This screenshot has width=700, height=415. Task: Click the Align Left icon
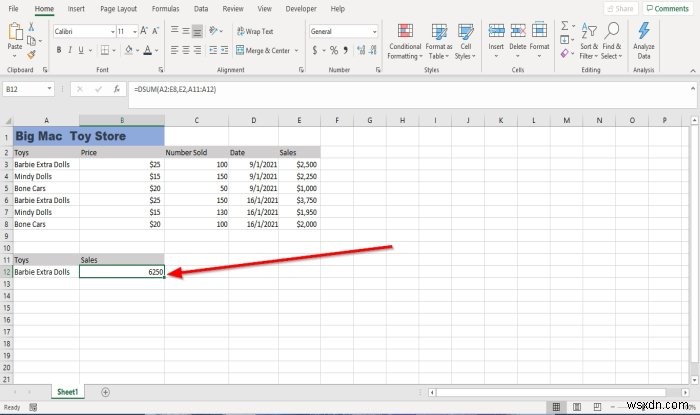[x=175, y=50]
